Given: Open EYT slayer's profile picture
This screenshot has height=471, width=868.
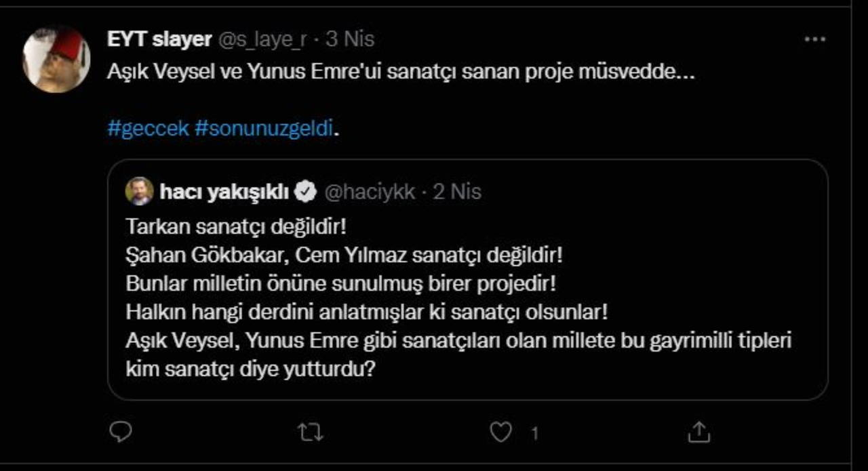Looking at the screenshot, I should coord(57,60).
